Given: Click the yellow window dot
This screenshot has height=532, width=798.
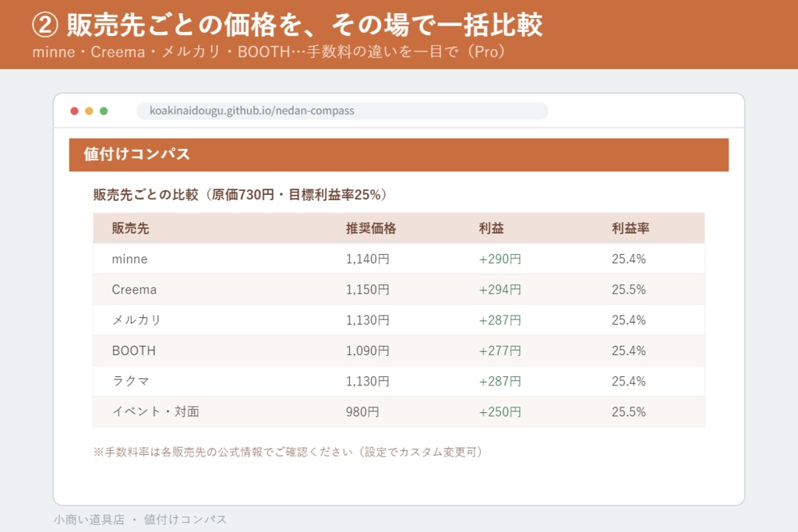Looking at the screenshot, I should coord(89,111).
